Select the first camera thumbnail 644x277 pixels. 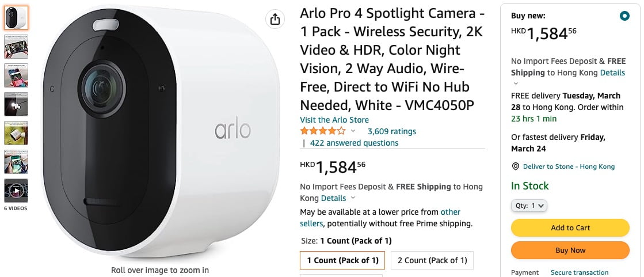(16, 18)
